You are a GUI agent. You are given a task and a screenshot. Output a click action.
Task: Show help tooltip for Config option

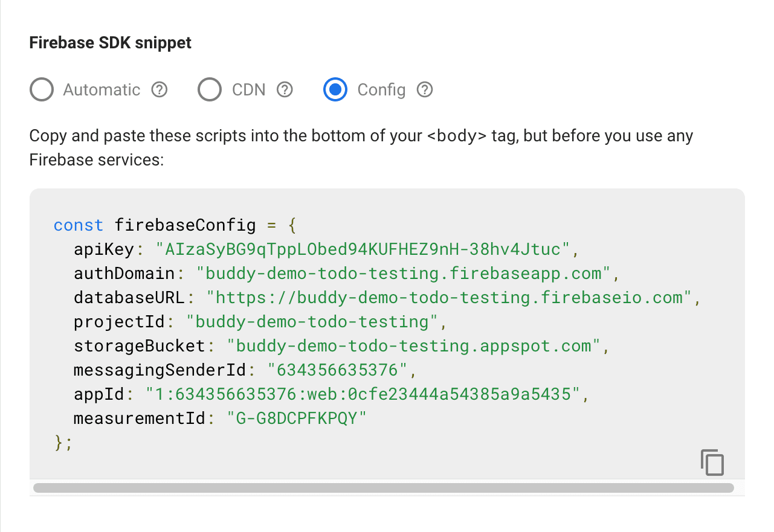coord(425,90)
